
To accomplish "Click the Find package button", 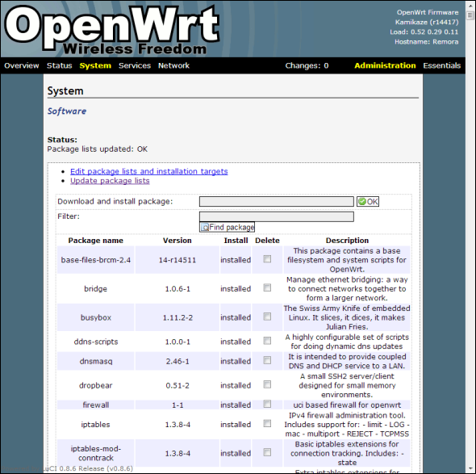I will point(227,227).
